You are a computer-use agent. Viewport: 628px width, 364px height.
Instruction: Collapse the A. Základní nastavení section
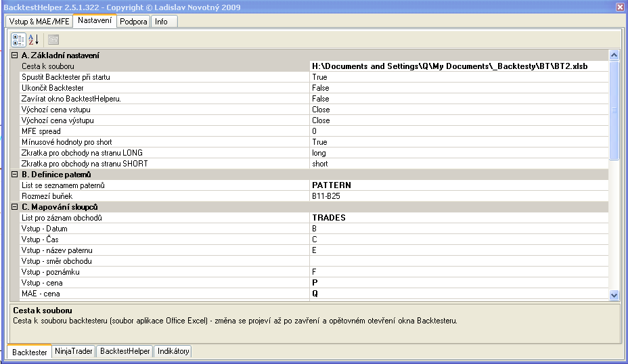15,55
